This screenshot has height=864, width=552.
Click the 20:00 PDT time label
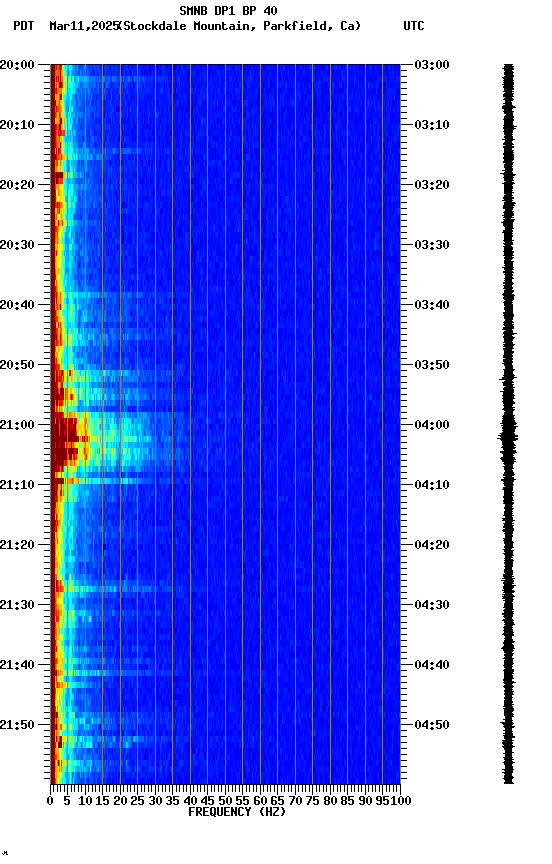coord(17,65)
